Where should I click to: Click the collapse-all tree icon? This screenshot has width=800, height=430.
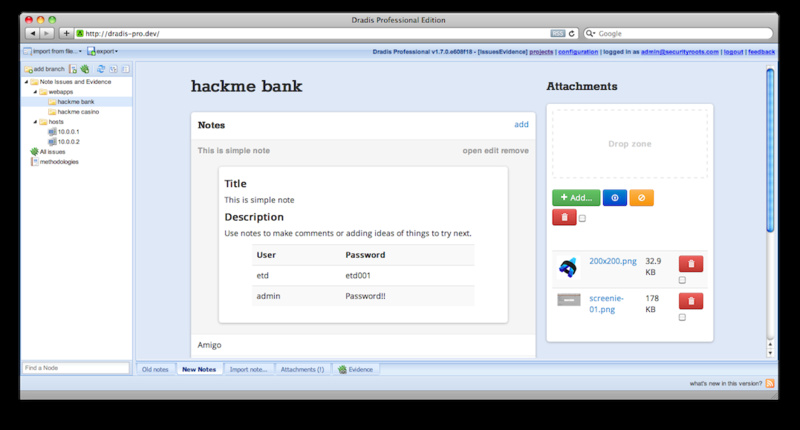(126, 69)
